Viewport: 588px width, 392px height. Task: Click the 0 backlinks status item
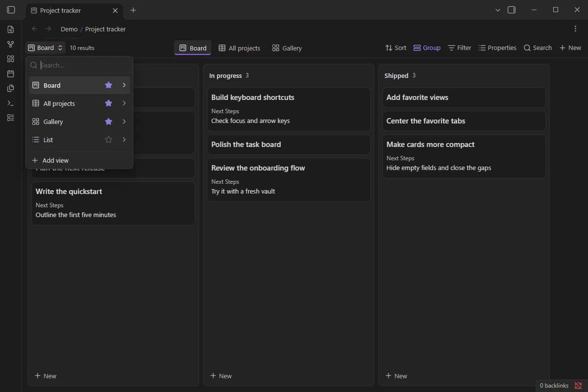[x=554, y=386]
